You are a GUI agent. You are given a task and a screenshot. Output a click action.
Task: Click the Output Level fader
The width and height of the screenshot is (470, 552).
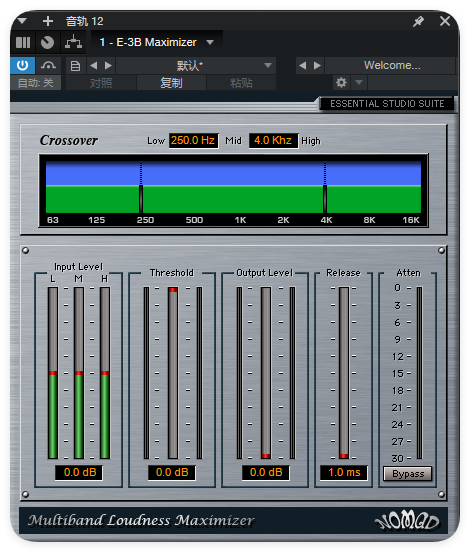click(x=266, y=373)
